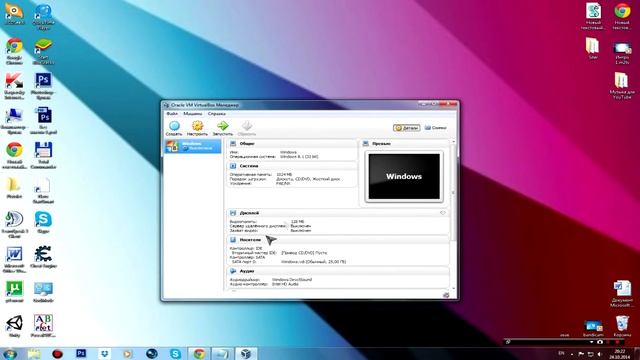Click the Bandicam camera screenshot icon
This screenshot has width=640, height=360.
click(600, 342)
